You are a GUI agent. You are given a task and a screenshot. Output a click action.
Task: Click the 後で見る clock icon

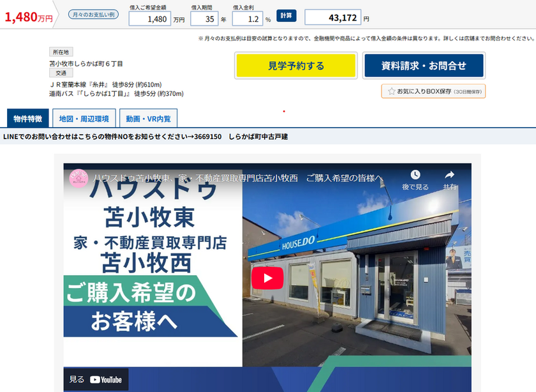click(415, 175)
